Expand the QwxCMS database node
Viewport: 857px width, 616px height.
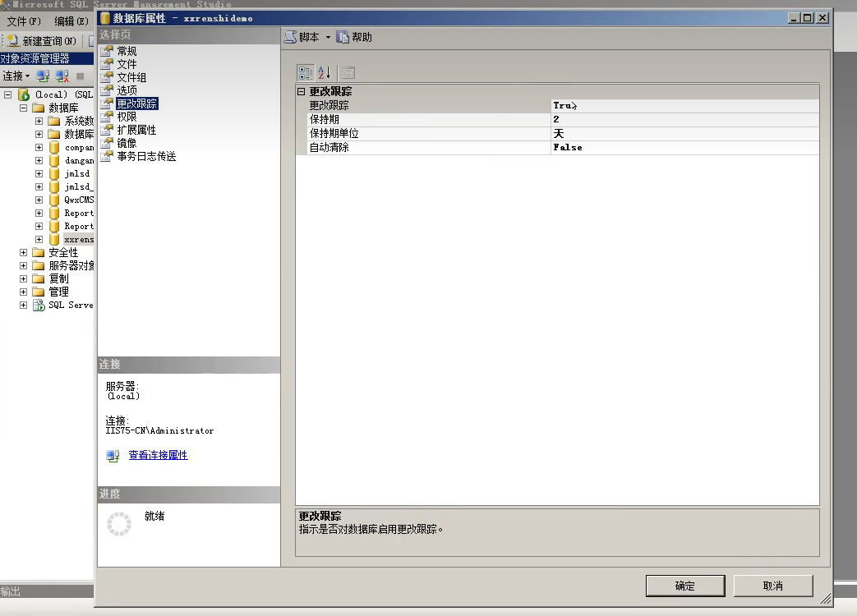click(39, 200)
